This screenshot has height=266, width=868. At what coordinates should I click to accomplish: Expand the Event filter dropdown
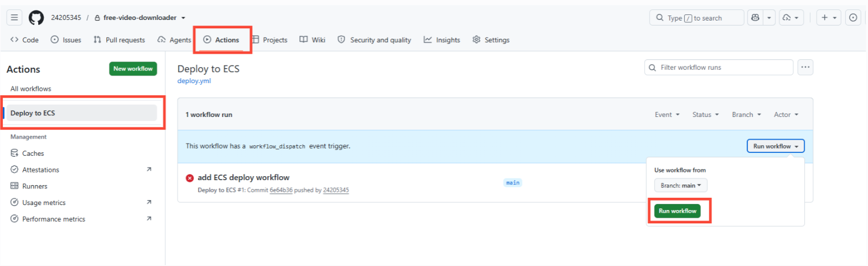click(x=667, y=115)
